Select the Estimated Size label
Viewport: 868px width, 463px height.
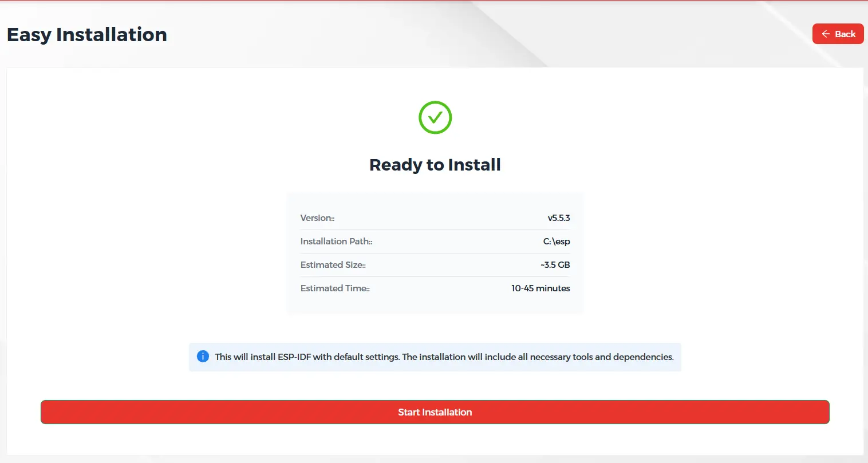[x=333, y=265]
